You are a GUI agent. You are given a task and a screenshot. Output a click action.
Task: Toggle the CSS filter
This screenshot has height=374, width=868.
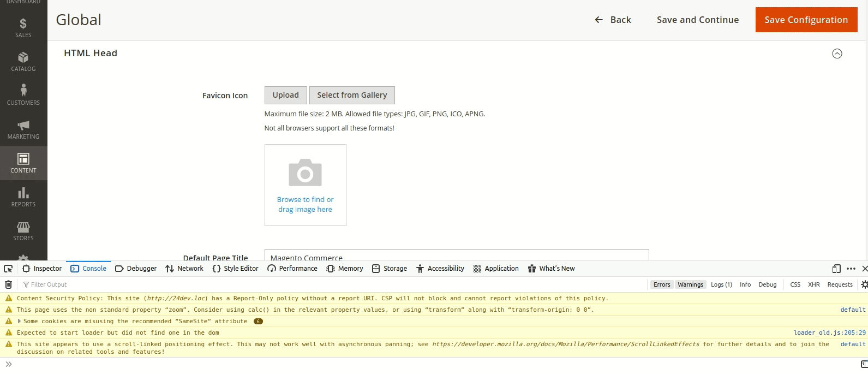795,284
